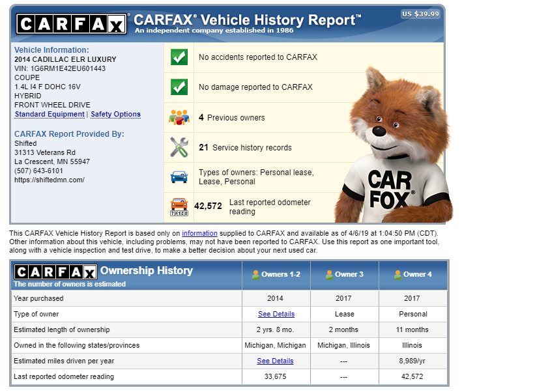Click the CARFAX logo in the header
The height and width of the screenshot is (392, 548).
71,25
